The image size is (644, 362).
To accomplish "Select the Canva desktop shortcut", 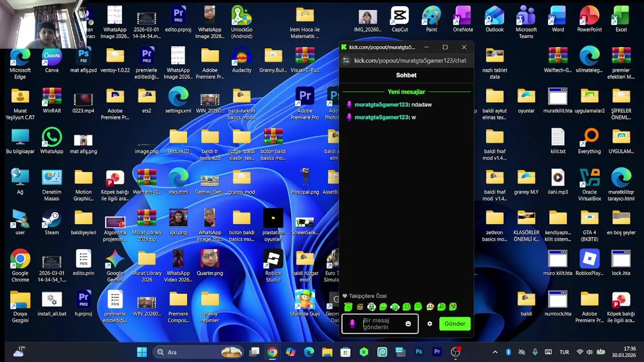I will tap(52, 60).
